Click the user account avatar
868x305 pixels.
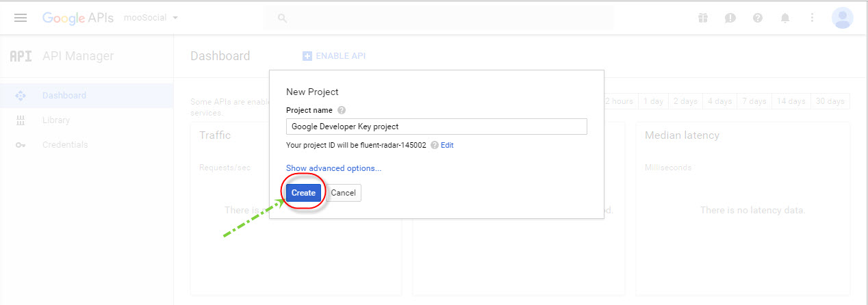[x=842, y=18]
